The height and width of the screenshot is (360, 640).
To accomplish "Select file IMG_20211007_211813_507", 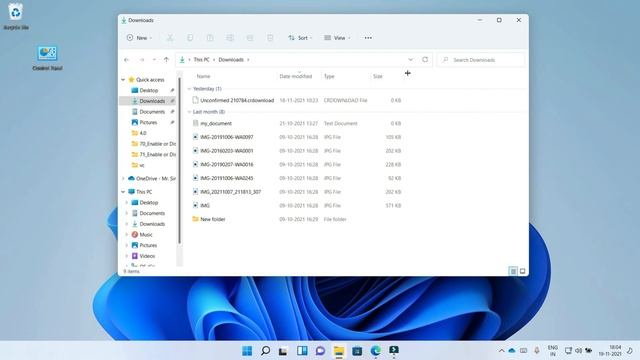I will (x=230, y=192).
